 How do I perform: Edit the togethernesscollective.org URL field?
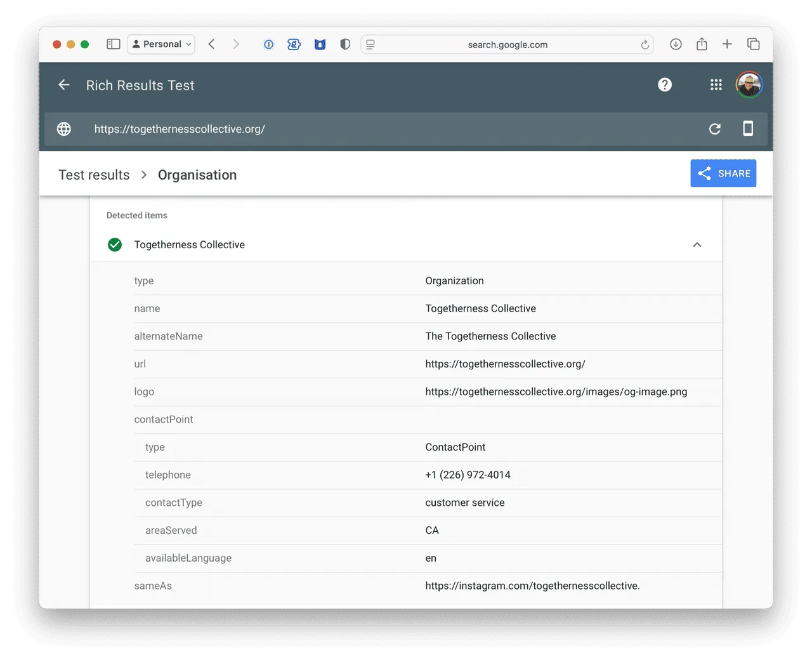pyautogui.click(x=180, y=129)
